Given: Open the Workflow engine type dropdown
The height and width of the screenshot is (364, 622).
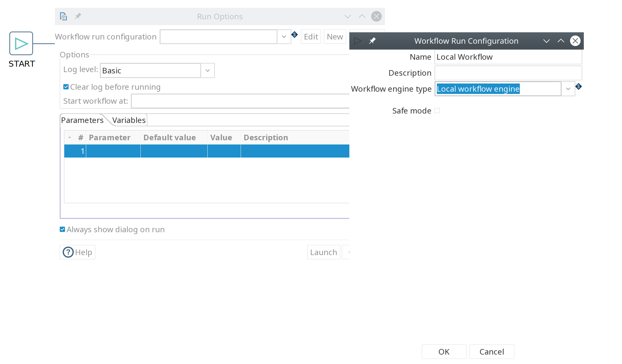Looking at the screenshot, I should coord(568,88).
